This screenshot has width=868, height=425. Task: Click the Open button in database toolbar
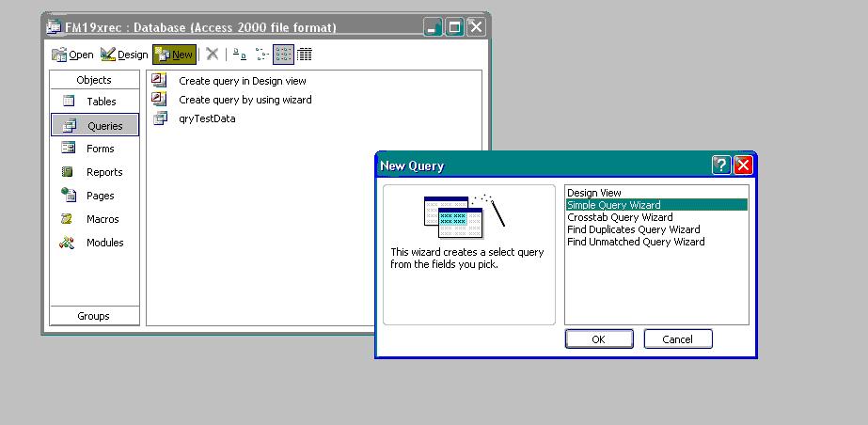72,55
